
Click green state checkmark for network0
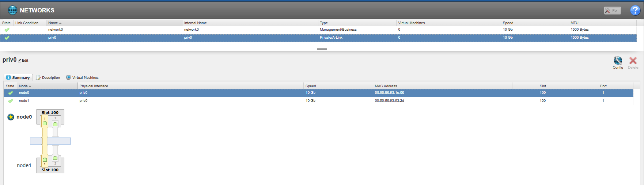coord(7,30)
